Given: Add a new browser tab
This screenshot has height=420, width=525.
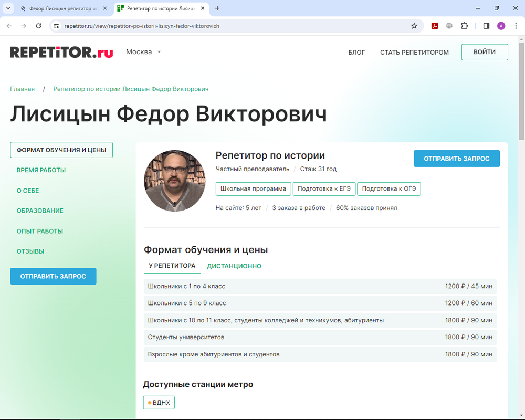Looking at the screenshot, I should 217,8.
